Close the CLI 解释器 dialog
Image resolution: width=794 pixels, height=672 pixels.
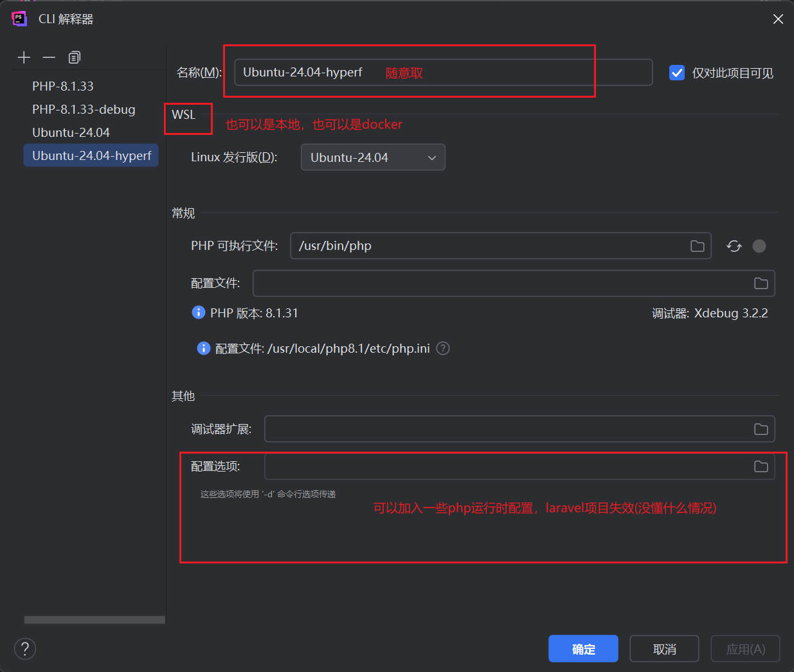click(778, 19)
